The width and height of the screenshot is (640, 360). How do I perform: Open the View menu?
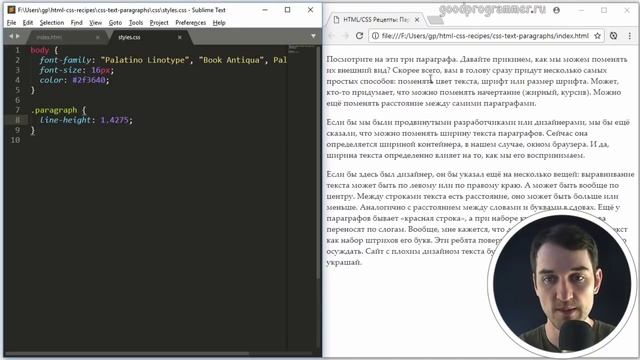[96, 23]
